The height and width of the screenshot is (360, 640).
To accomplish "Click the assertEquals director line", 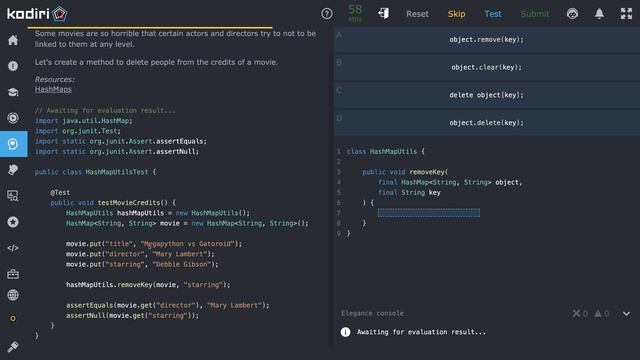I will pyautogui.click(x=168, y=305).
